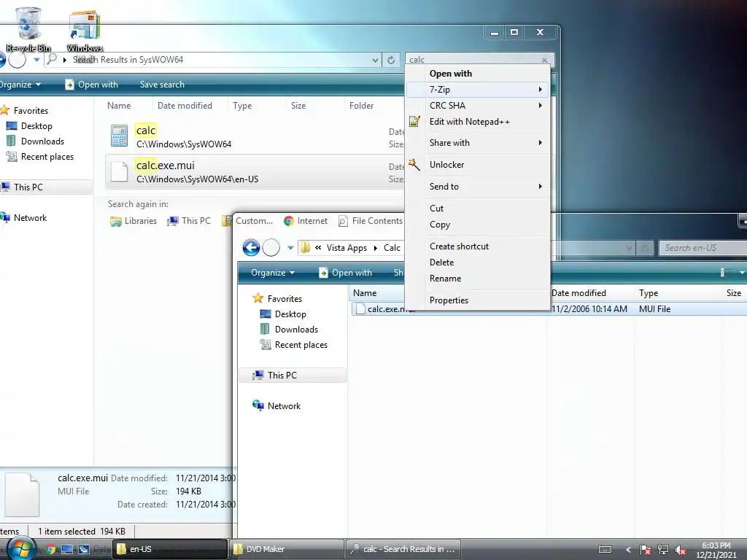747x560 pixels.
Task: Open the Organize menu in the en-US window
Action: [x=273, y=273]
